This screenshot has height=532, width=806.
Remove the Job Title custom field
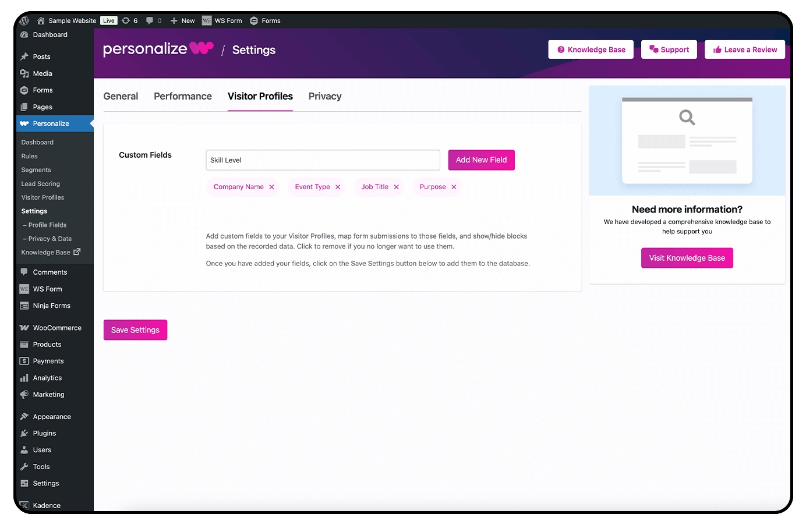(x=396, y=187)
